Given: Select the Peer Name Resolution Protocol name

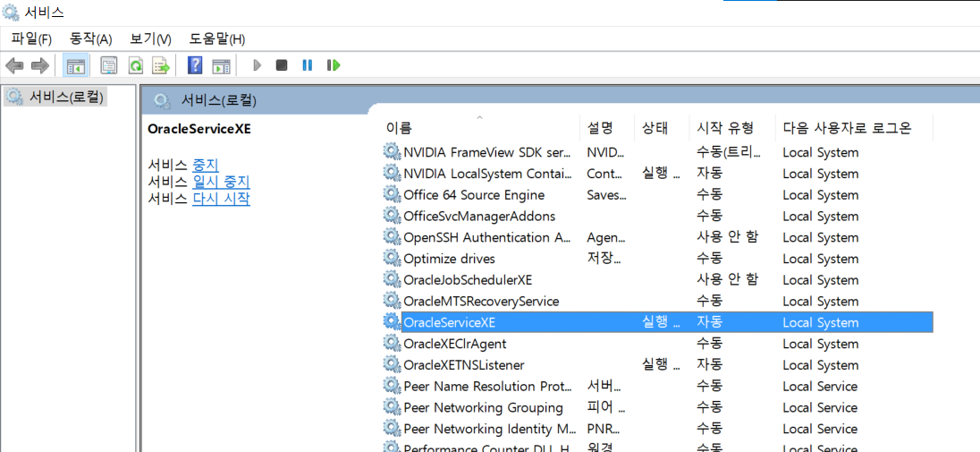Looking at the screenshot, I should (x=487, y=387).
